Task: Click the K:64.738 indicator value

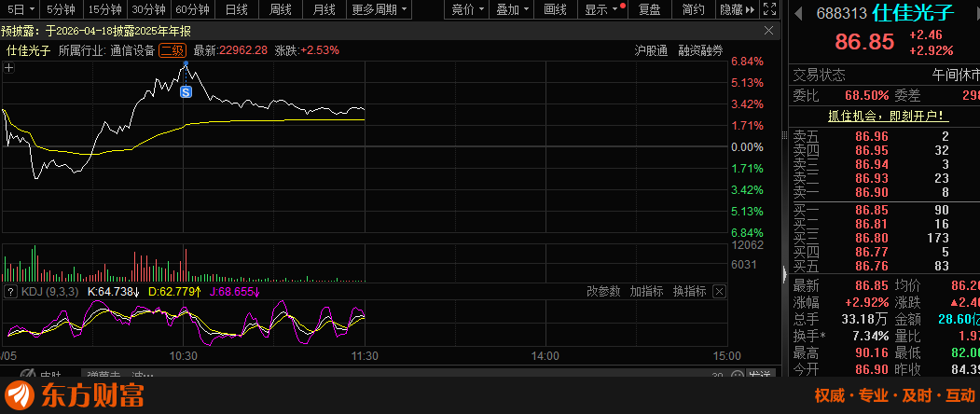Action: (x=114, y=292)
